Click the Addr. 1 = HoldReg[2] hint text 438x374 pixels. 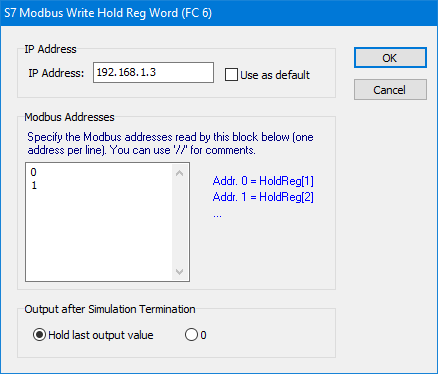[263, 197]
